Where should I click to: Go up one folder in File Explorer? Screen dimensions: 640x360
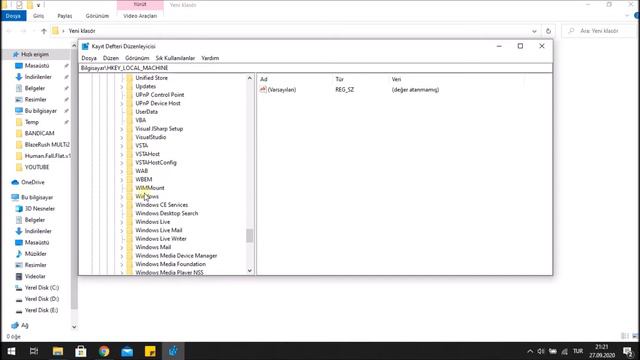click(x=44, y=31)
